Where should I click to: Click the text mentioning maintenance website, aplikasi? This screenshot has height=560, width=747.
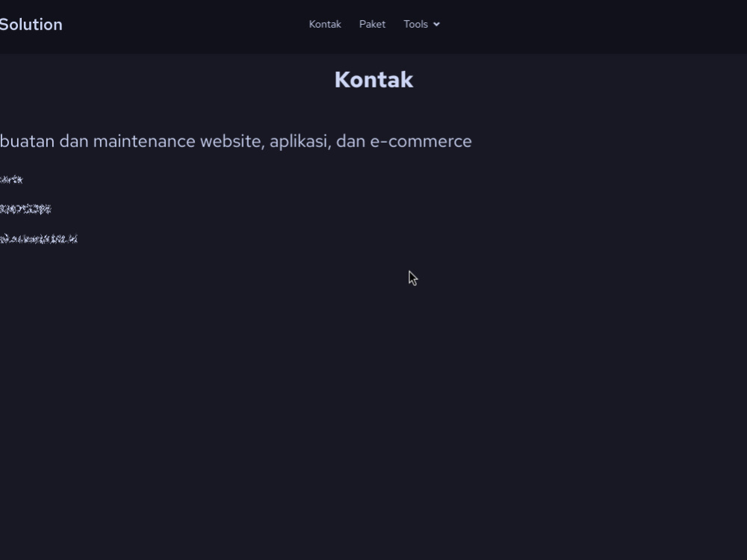pos(236,141)
